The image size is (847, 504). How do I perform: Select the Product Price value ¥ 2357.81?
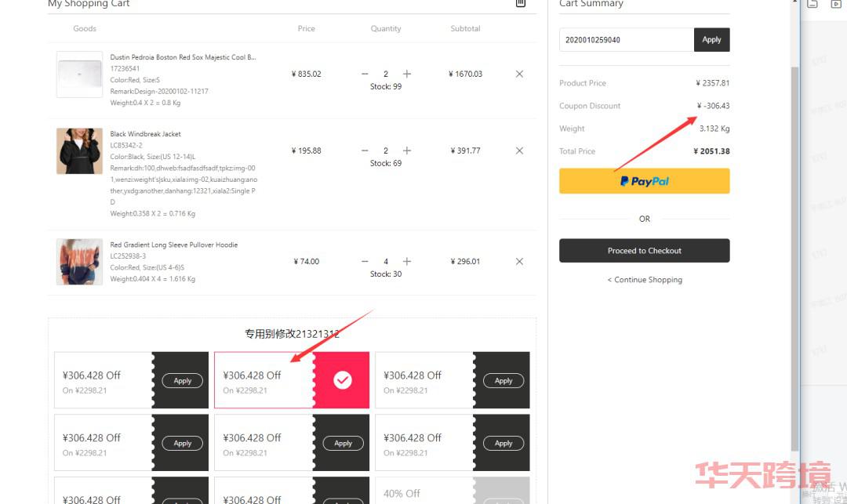[x=712, y=83]
